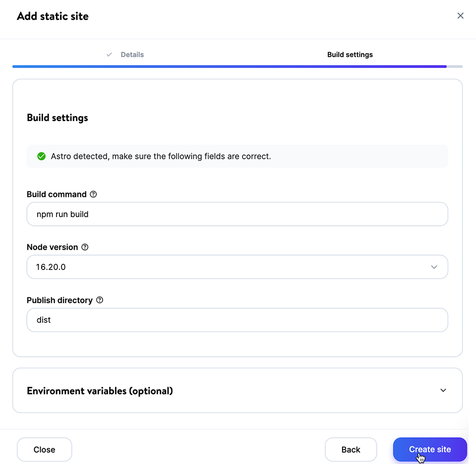Open the Node version dropdown
This screenshot has width=476, height=464.
(237, 267)
